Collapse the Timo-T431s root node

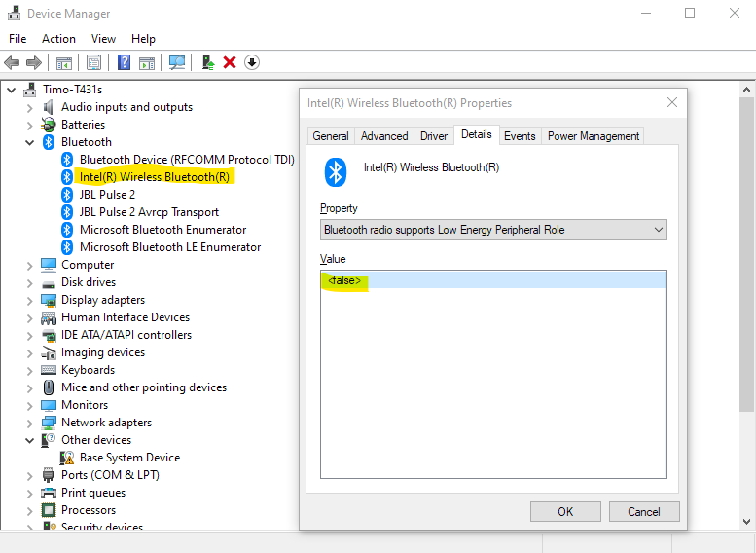pyautogui.click(x=12, y=90)
